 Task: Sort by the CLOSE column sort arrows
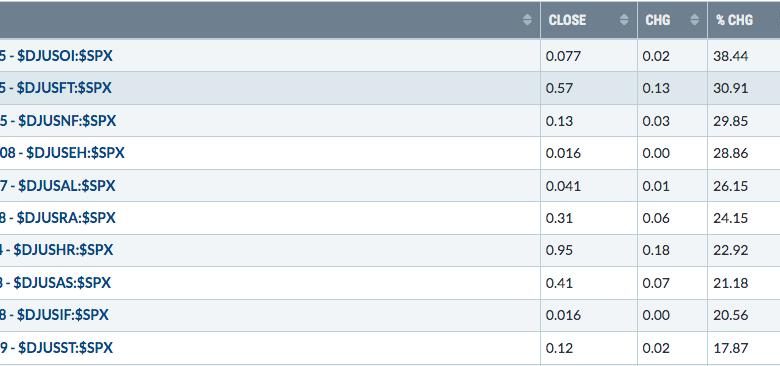click(624, 20)
